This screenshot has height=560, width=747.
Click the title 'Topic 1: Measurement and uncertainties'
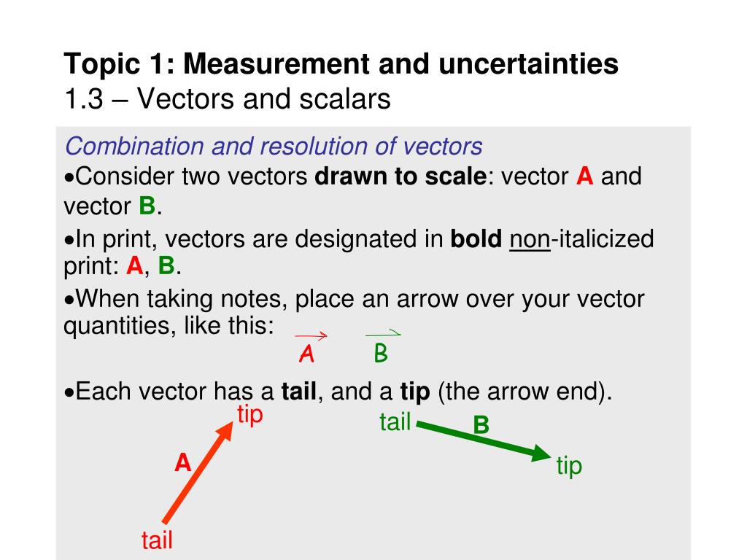[341, 64]
